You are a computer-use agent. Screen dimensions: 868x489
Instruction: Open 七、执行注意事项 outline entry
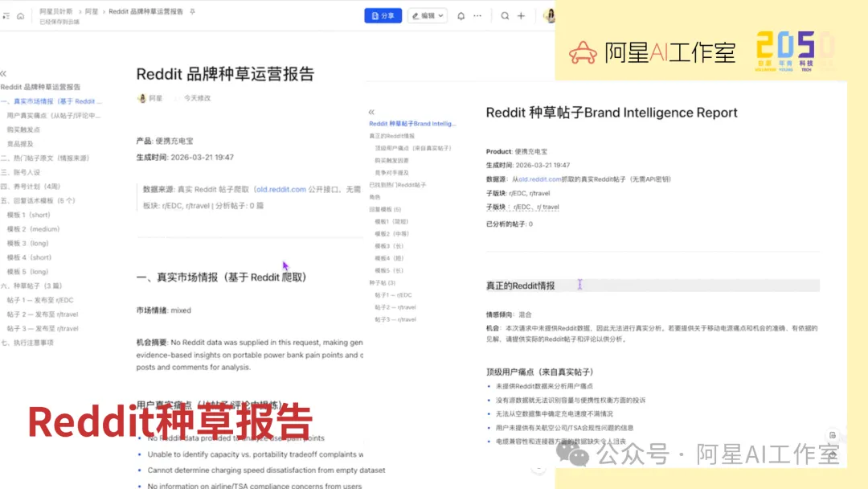pyautogui.click(x=27, y=343)
